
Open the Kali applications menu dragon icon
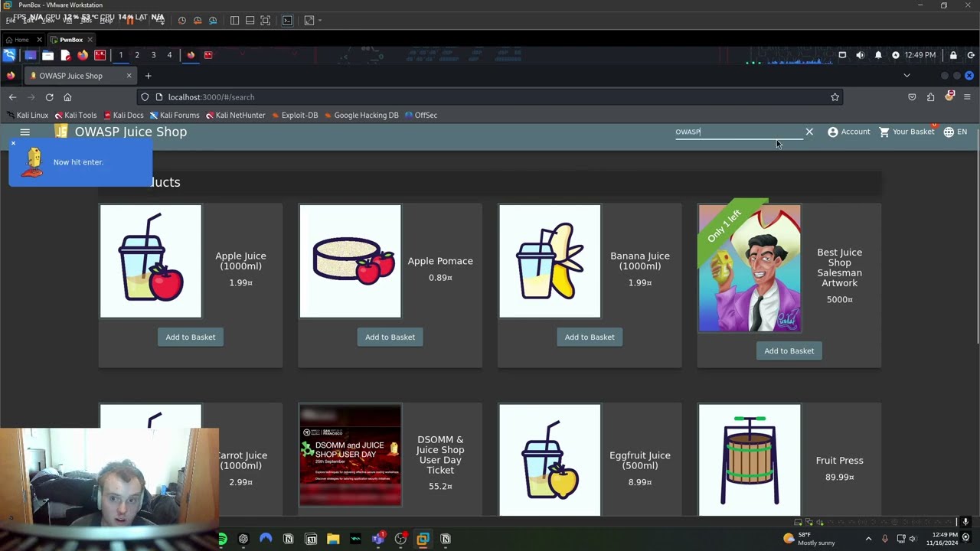pyautogui.click(x=9, y=55)
